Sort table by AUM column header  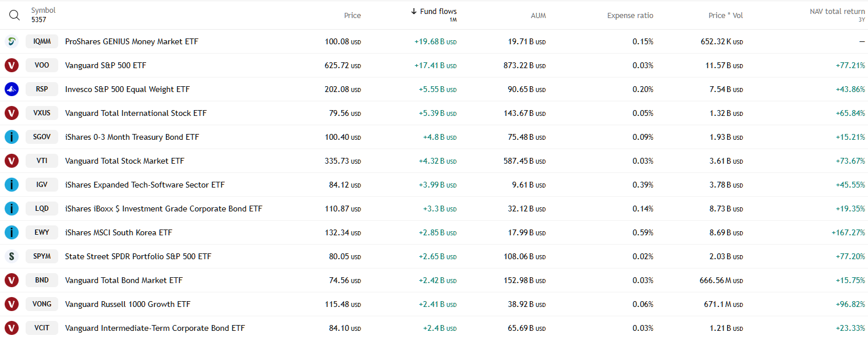click(538, 16)
